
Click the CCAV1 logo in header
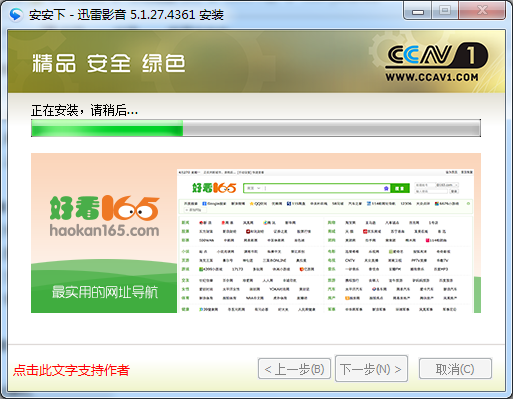[x=437, y=55]
